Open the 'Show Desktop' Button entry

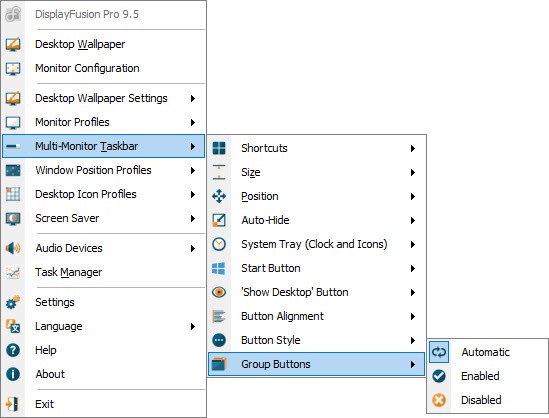pyautogui.click(x=316, y=292)
